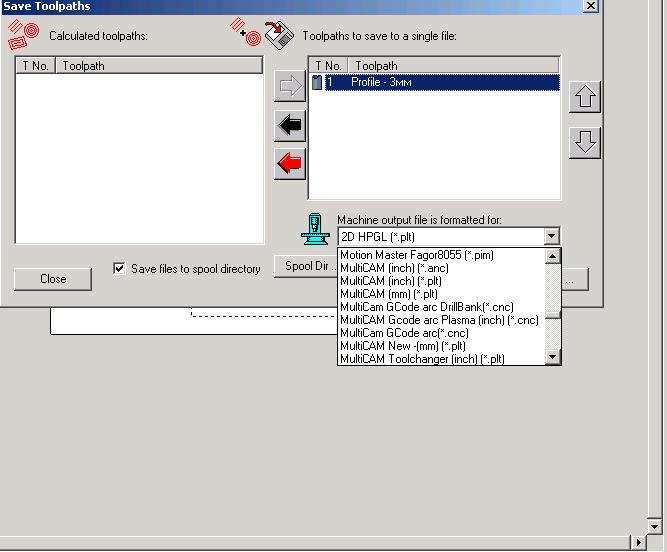This screenshot has width=667, height=552.
Task: Click the tool icon beside Profile - 3mm
Action: tap(316, 82)
